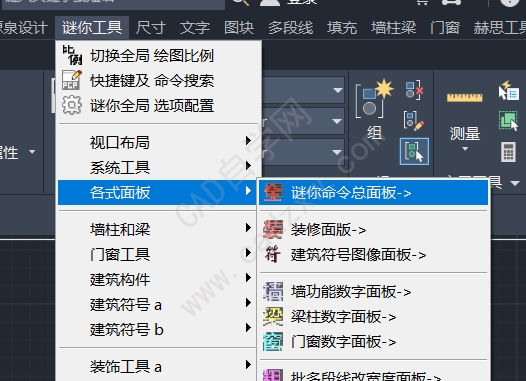Expand the 建筑符号 b submenu
This screenshot has height=381, width=526.
157,329
